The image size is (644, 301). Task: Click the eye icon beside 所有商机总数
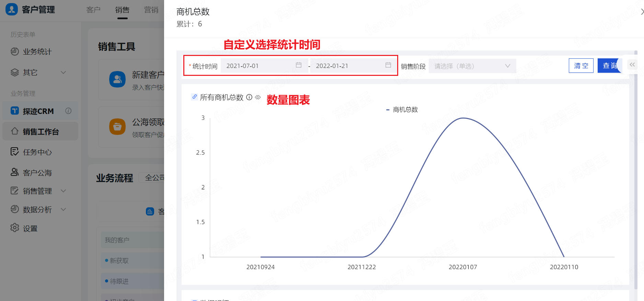258,97
